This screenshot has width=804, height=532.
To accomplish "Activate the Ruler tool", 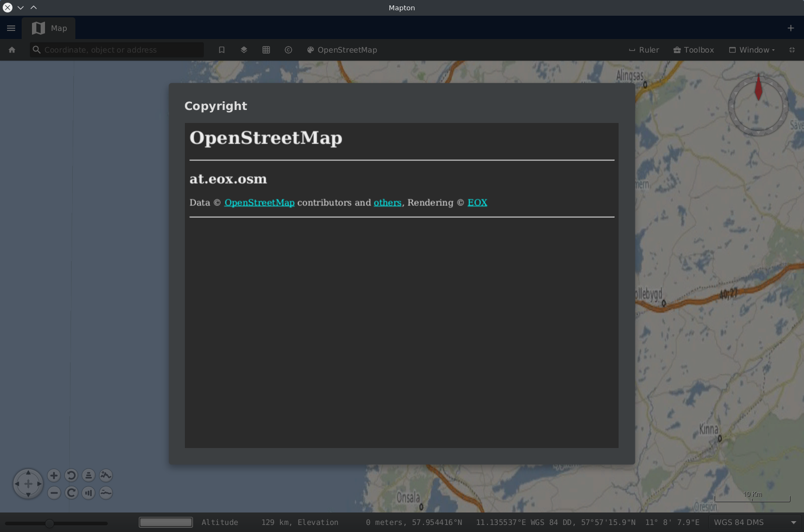I will 644,50.
